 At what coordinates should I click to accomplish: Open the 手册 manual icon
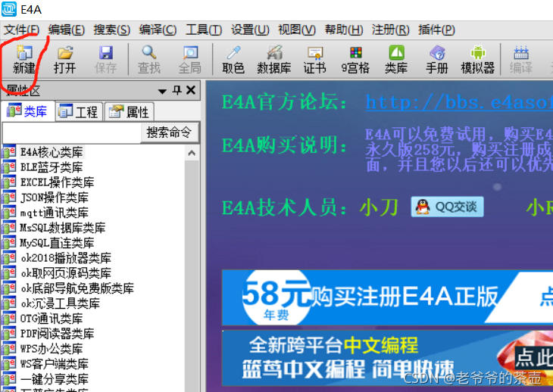click(437, 60)
